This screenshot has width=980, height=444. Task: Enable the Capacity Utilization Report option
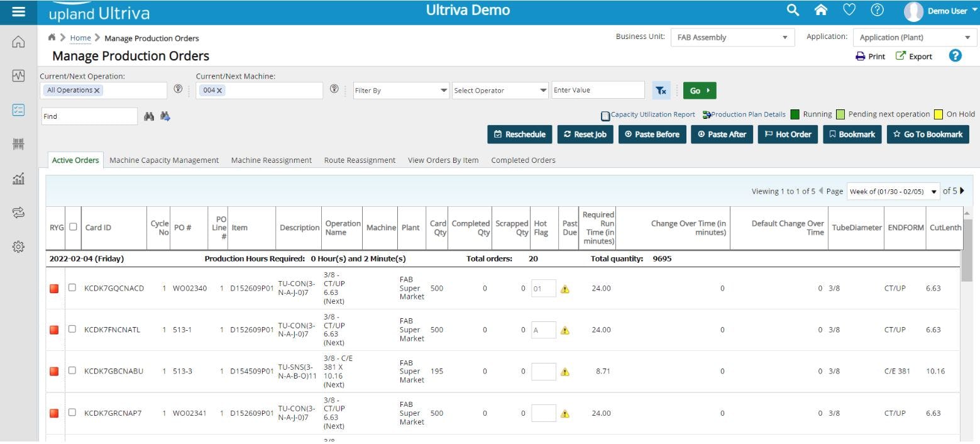605,115
